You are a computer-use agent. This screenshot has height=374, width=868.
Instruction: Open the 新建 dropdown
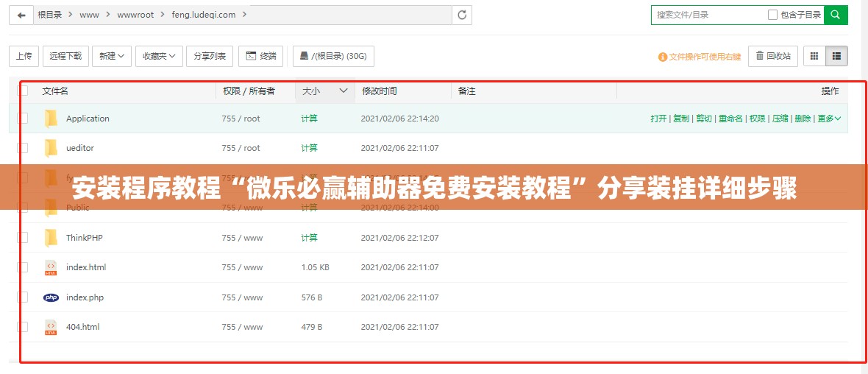[112, 56]
